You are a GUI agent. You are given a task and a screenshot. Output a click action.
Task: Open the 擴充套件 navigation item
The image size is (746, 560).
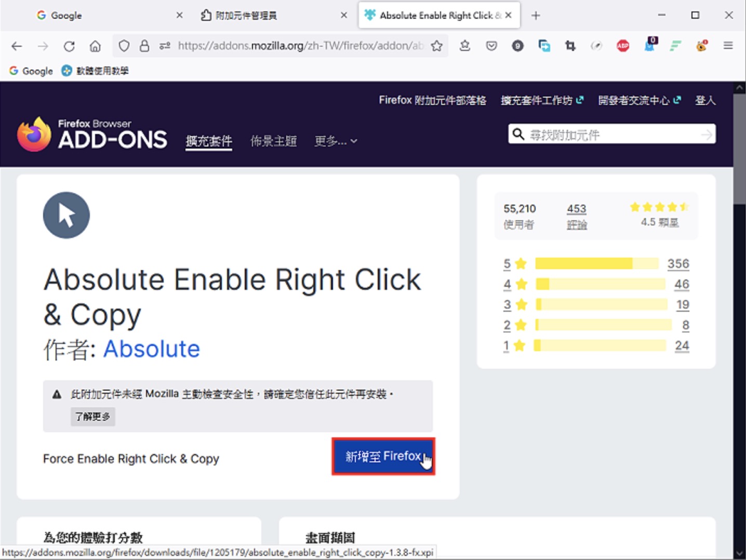click(x=209, y=141)
